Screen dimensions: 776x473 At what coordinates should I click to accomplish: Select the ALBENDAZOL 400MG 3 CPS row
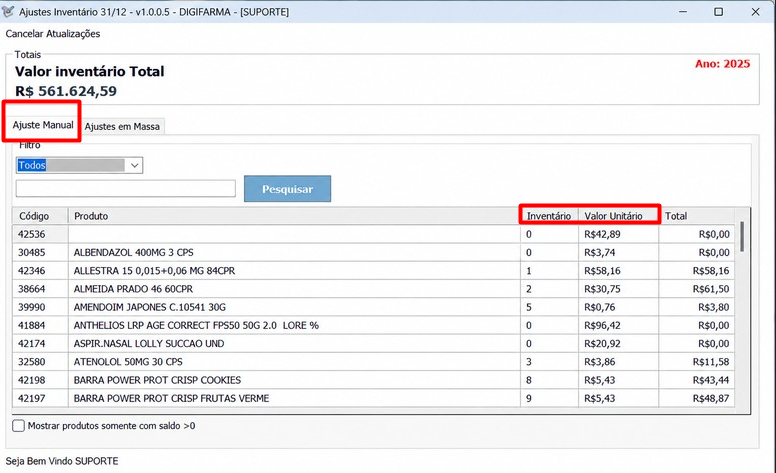374,252
